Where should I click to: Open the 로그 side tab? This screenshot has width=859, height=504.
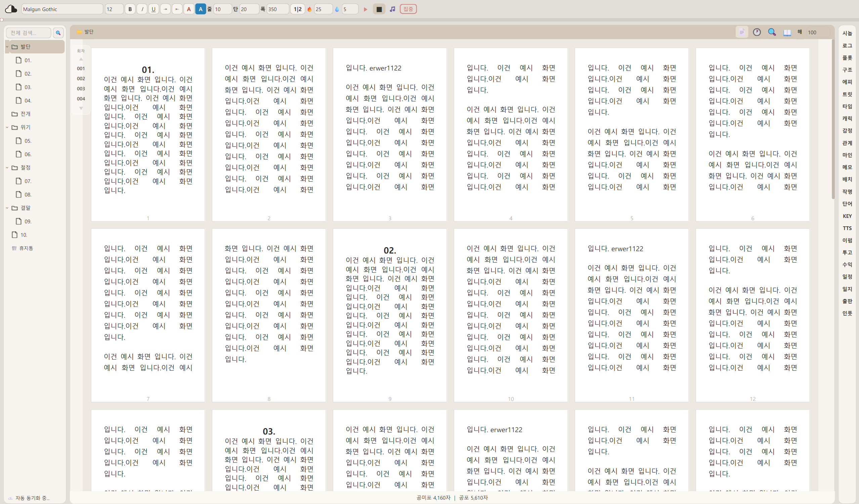(x=847, y=45)
